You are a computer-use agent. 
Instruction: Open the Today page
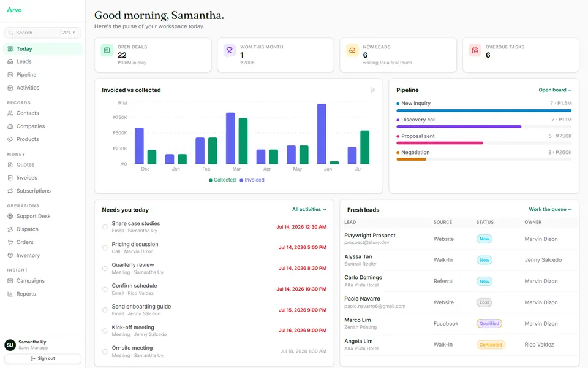coord(43,49)
